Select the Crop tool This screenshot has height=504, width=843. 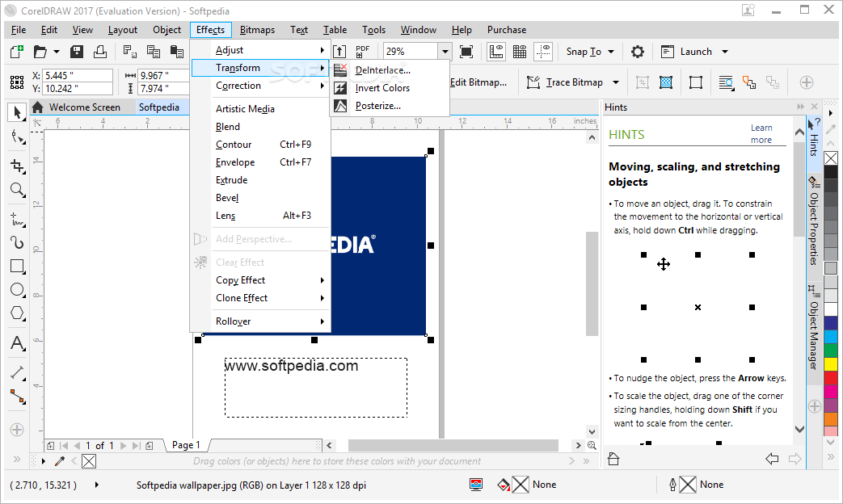[x=17, y=166]
